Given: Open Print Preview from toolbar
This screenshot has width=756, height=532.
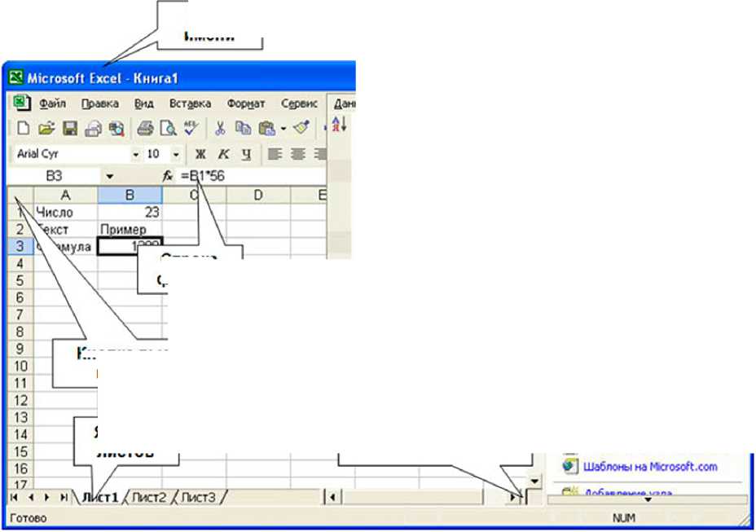Looking at the screenshot, I should point(169,128).
